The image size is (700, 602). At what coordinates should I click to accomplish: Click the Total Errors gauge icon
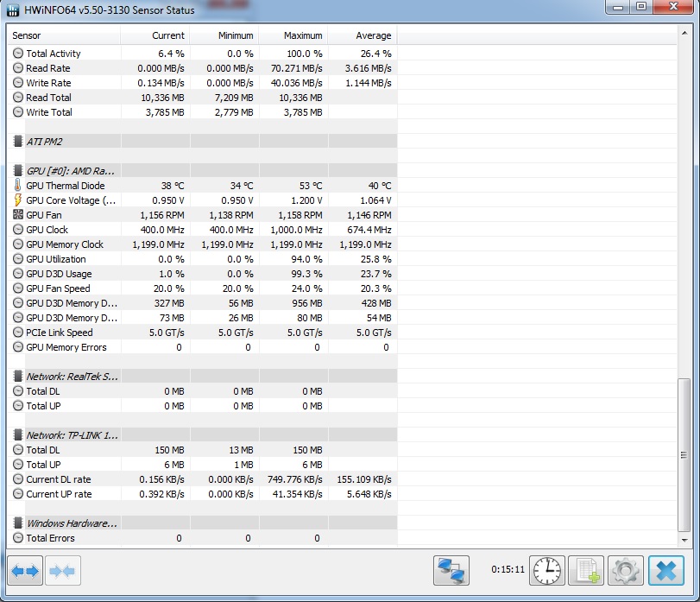tap(18, 538)
